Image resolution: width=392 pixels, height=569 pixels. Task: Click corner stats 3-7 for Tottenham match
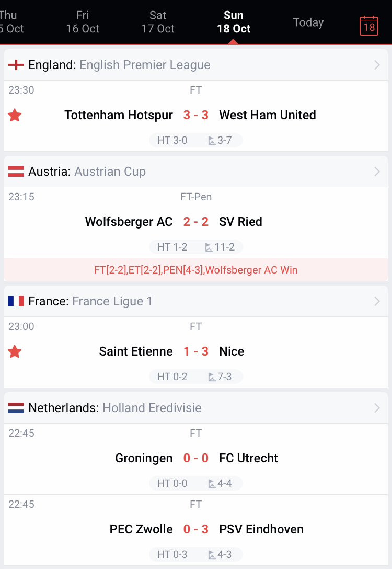click(220, 140)
